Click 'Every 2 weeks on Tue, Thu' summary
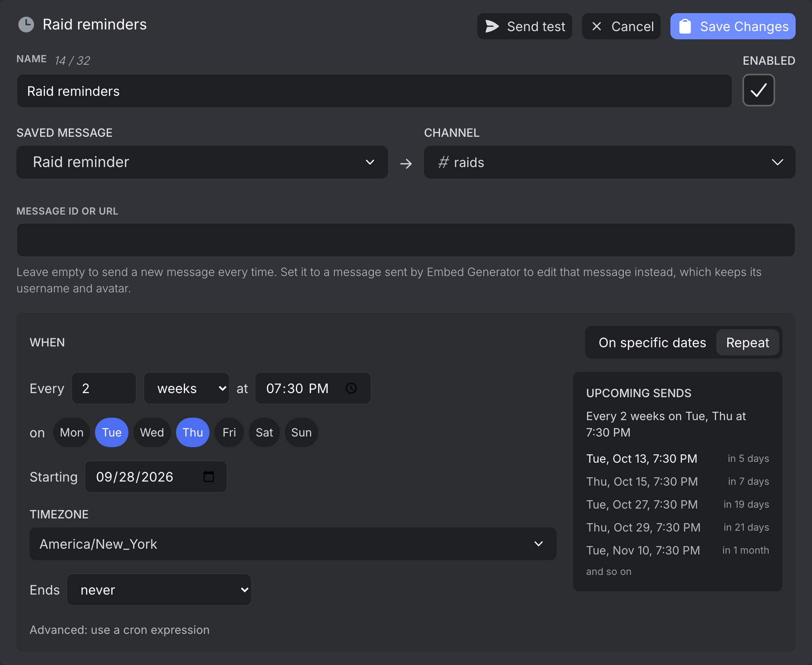The height and width of the screenshot is (665, 812). (666, 424)
